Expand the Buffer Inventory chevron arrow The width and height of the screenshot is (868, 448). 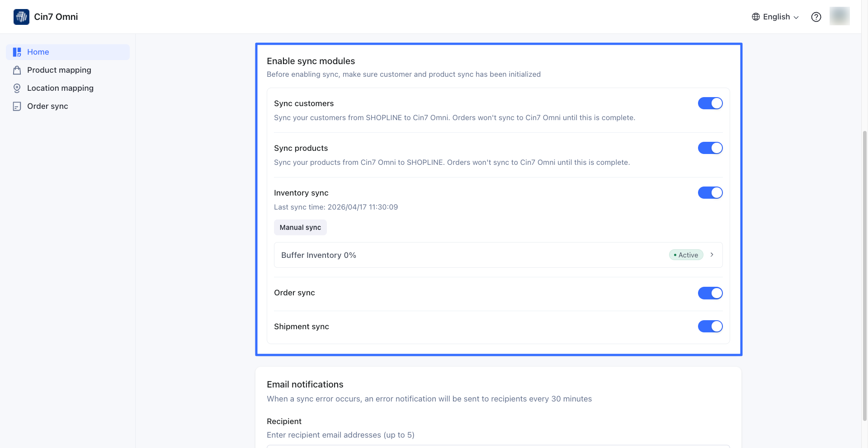712,255
